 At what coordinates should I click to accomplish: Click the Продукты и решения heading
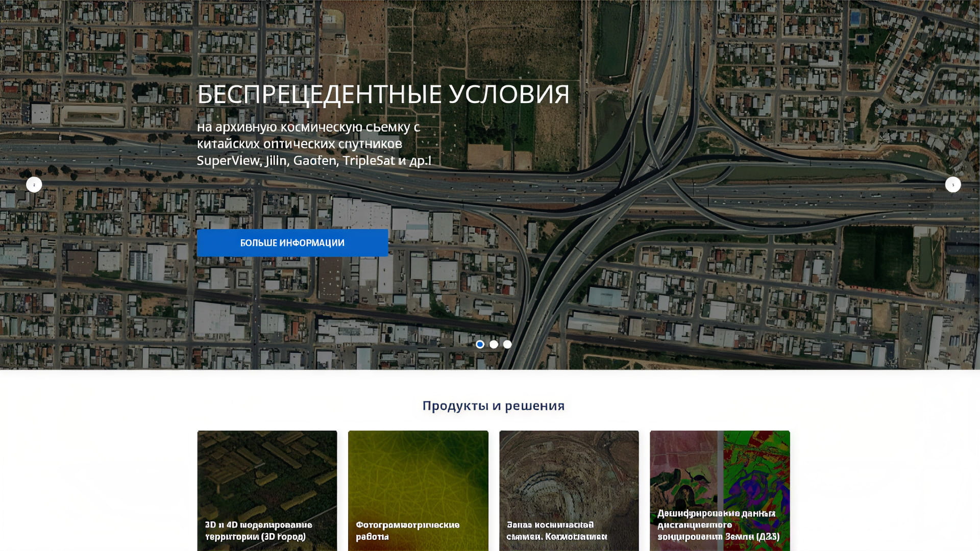pos(493,406)
